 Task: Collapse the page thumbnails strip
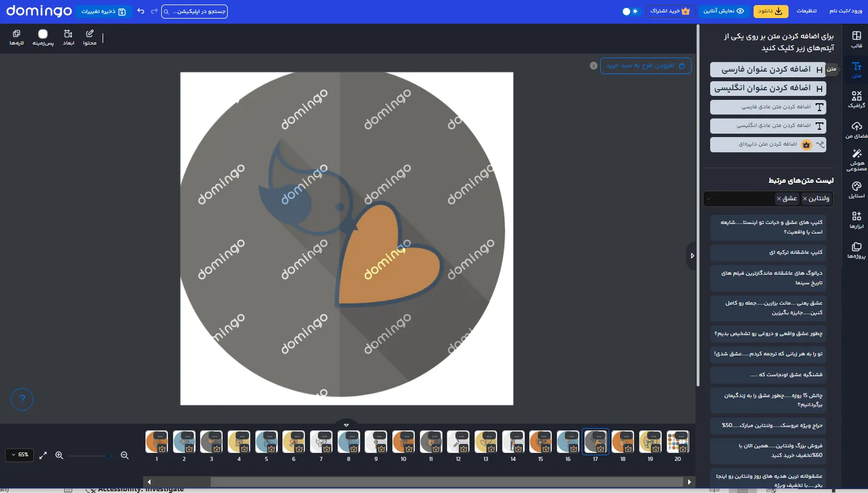[346, 425]
